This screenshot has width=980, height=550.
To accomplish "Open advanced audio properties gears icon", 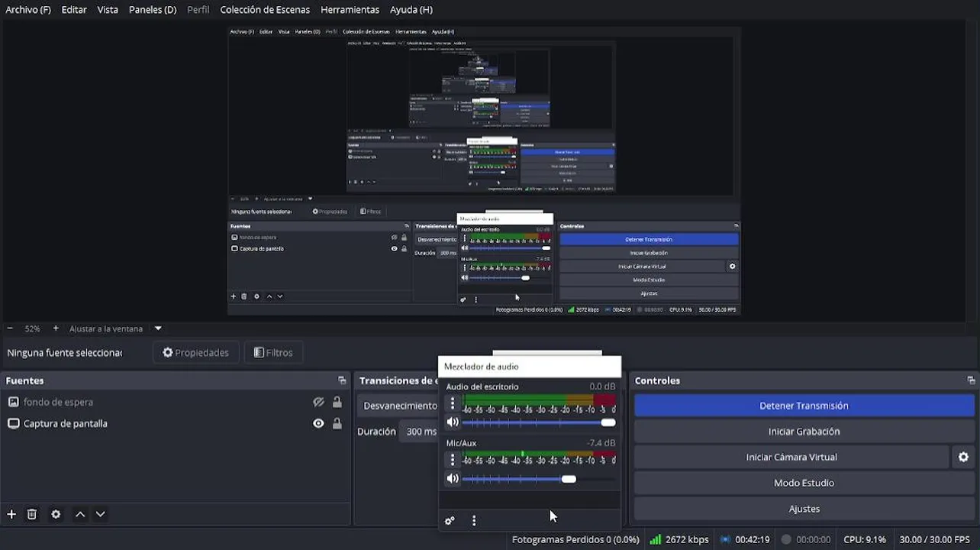I will 450,520.
